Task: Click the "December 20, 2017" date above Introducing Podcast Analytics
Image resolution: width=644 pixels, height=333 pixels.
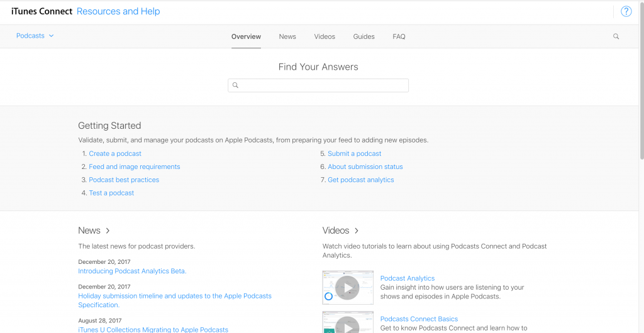Action: pyautogui.click(x=104, y=261)
